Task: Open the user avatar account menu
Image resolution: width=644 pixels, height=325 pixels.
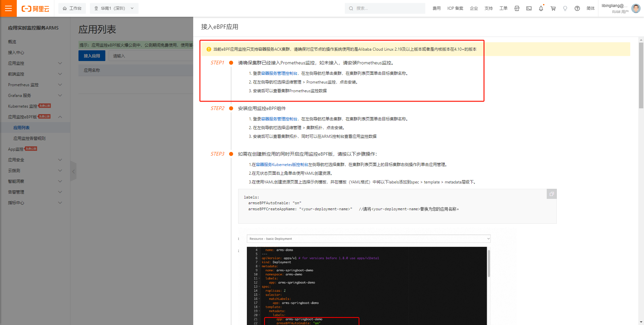Action: [x=636, y=8]
